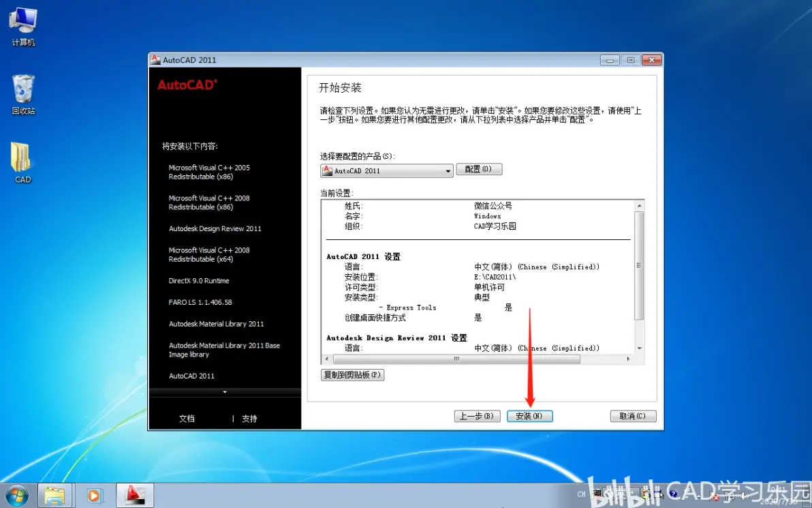Click the vertical scrollbar thumb in 当前设置
Screen dimensions: 812x508
pyautogui.click(x=640, y=265)
